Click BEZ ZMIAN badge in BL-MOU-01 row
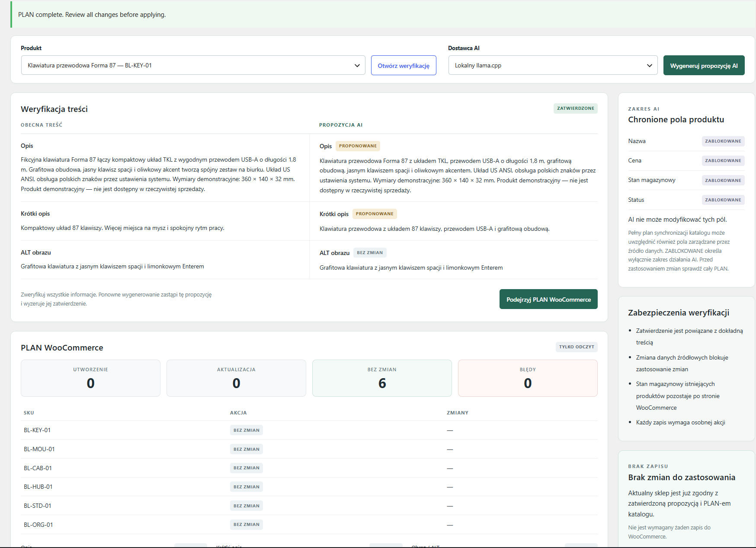Image resolution: width=756 pixels, height=548 pixels. 247,449
